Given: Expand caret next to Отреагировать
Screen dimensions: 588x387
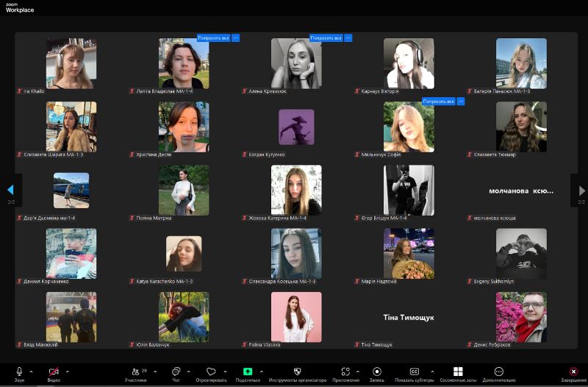Looking at the screenshot, I should click(x=225, y=372).
